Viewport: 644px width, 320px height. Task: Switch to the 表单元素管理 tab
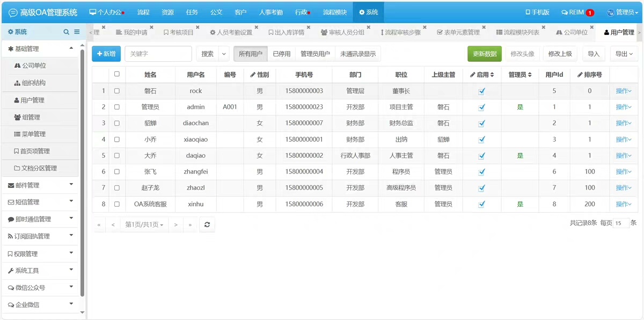click(x=458, y=32)
